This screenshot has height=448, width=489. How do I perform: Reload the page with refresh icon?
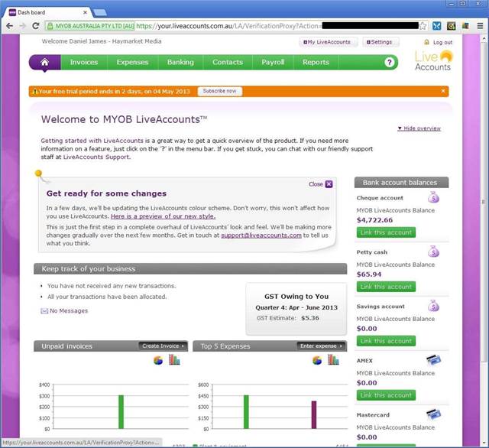coord(36,26)
